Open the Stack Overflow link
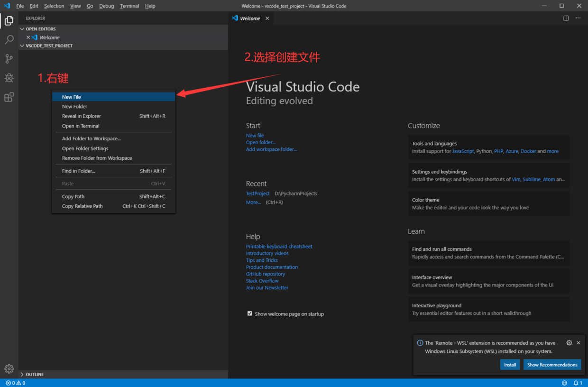588x387 pixels. (x=262, y=281)
